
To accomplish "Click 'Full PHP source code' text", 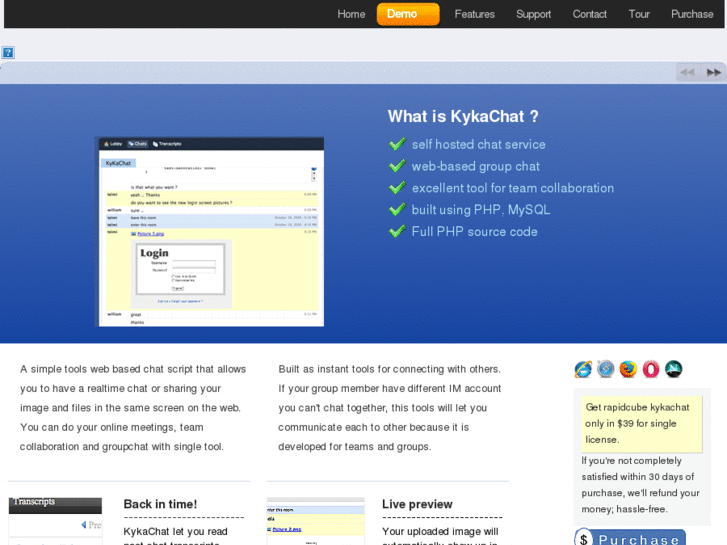I will click(474, 231).
